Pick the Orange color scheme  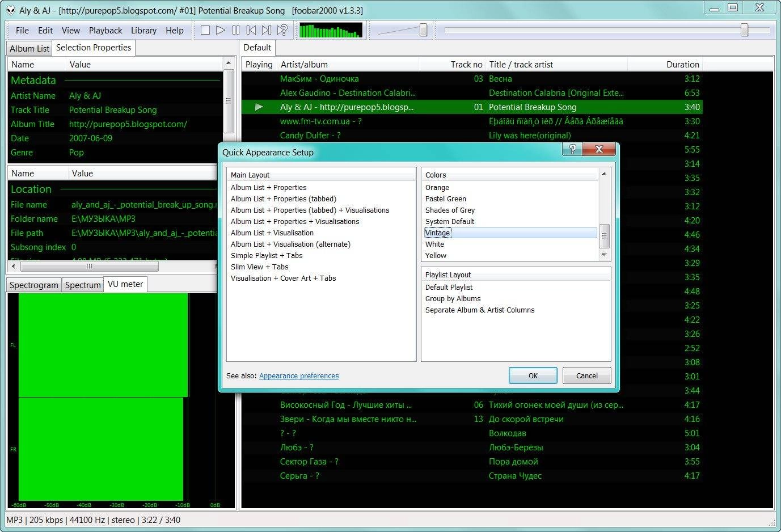[437, 188]
